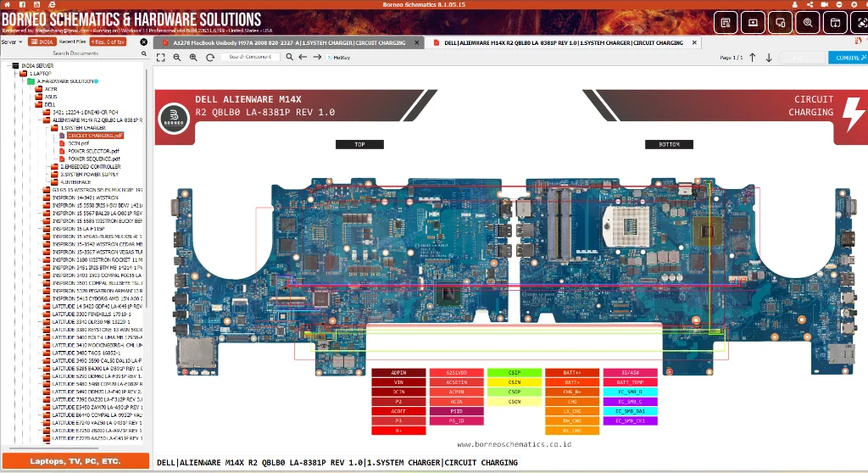Open POWER SELECTOR.pdf
868x473 pixels.
coord(93,151)
